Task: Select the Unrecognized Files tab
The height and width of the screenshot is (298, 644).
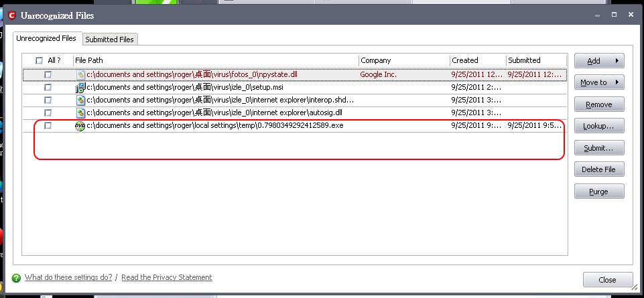Action: [47, 38]
